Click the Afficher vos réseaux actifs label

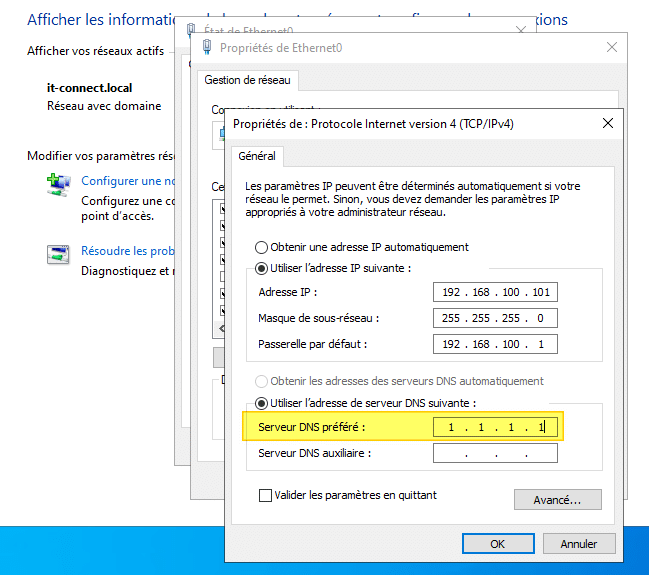click(x=96, y=51)
